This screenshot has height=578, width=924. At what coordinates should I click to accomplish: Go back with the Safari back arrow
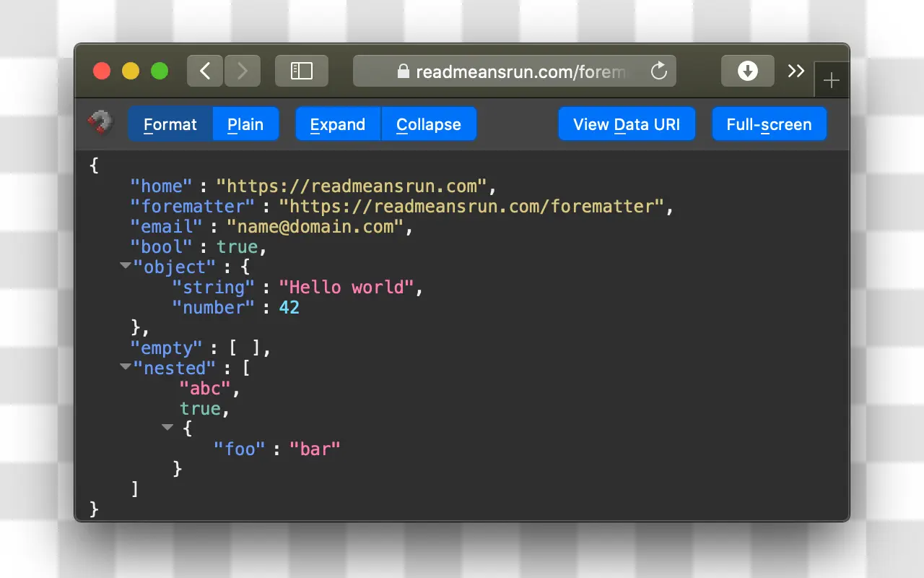(x=206, y=71)
